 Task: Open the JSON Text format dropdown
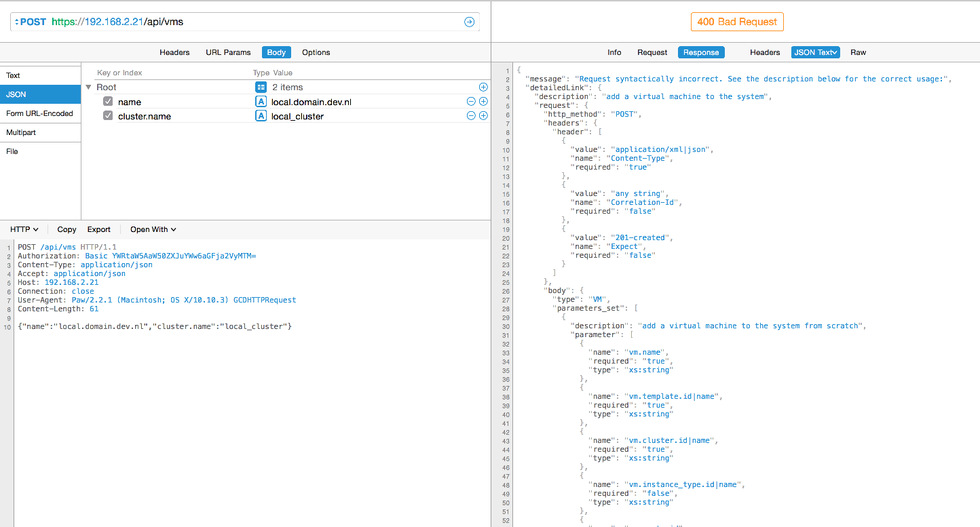[x=815, y=52]
